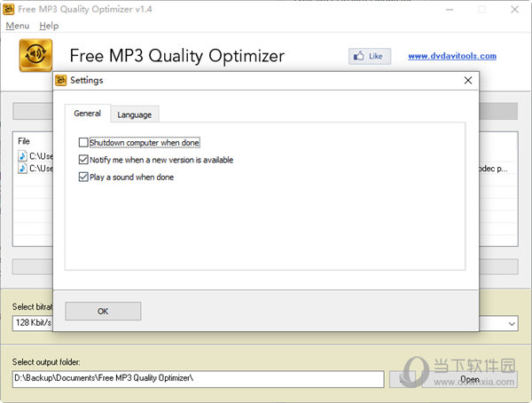Image resolution: width=532 pixels, height=403 pixels.
Task: Click the thumbs-up Like button
Action: point(370,56)
